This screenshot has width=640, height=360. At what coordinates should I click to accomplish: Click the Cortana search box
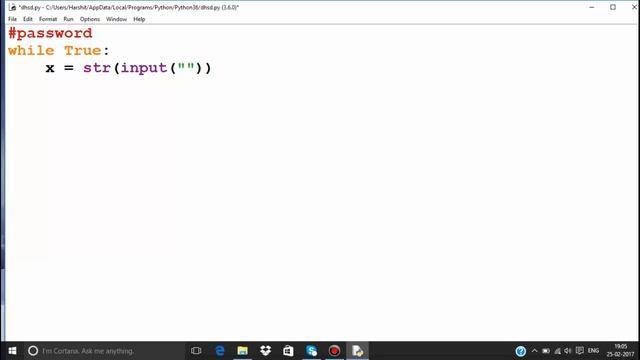point(104,351)
